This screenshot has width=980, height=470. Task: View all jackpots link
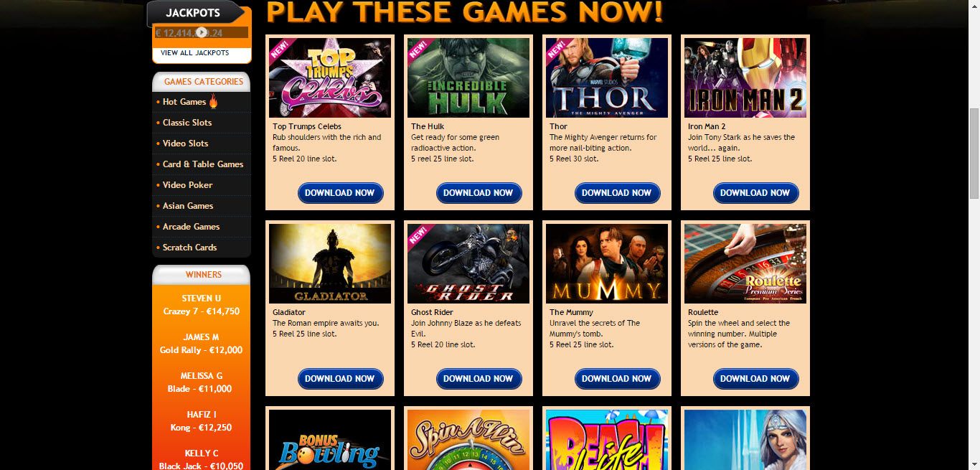coord(195,53)
